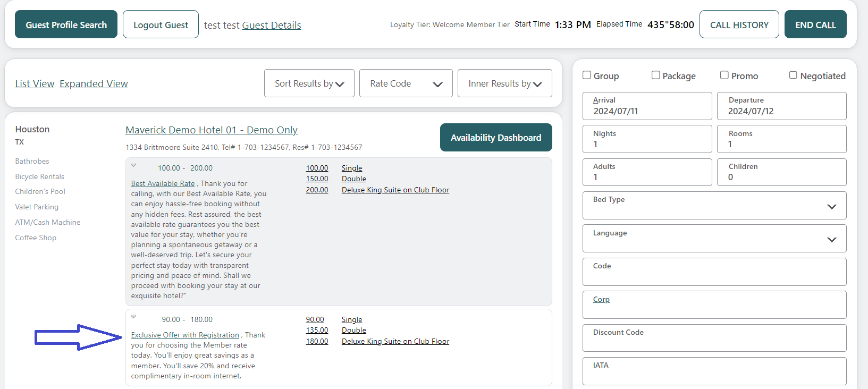The height and width of the screenshot is (389, 868).
Task: Click the Departure date field
Action: (782, 106)
